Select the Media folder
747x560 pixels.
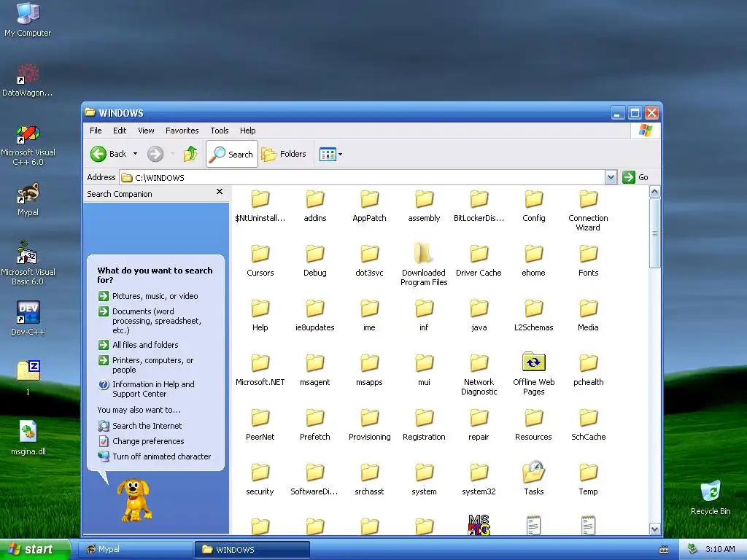(589, 315)
